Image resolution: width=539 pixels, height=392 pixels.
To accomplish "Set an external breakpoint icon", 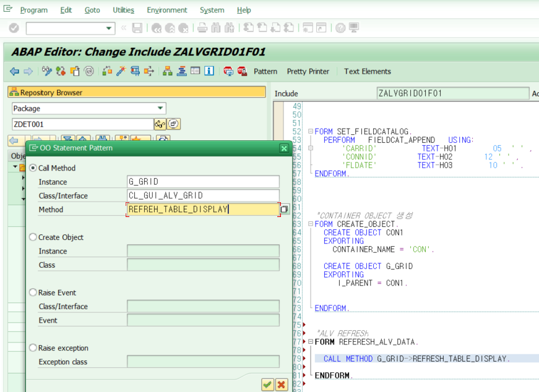I will [242, 72].
